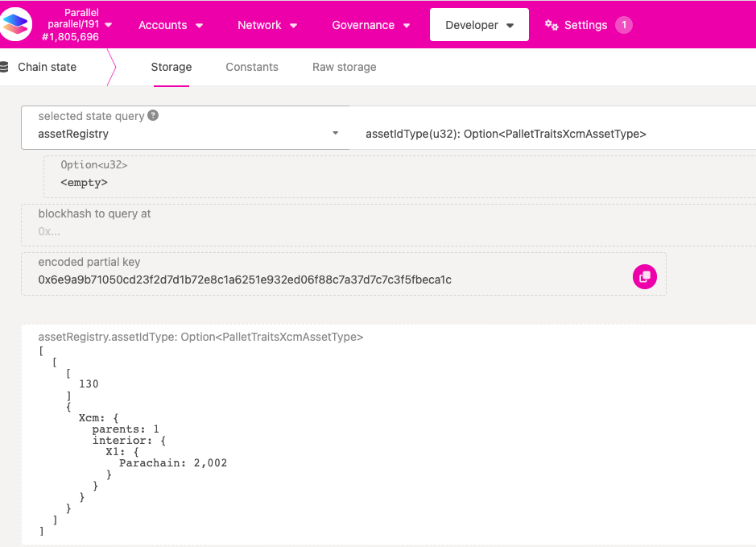Click the encoded partial key hex value
Image resolution: width=756 pixels, height=547 pixels.
[245, 280]
